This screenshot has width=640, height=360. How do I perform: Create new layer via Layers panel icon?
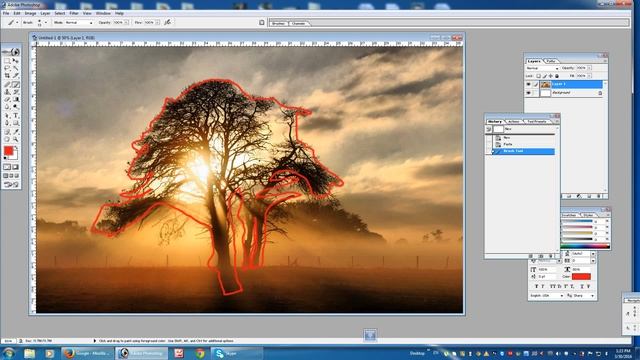589,196
